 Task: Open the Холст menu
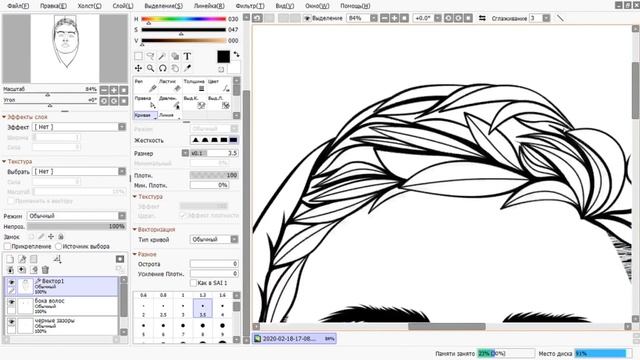(x=89, y=6)
